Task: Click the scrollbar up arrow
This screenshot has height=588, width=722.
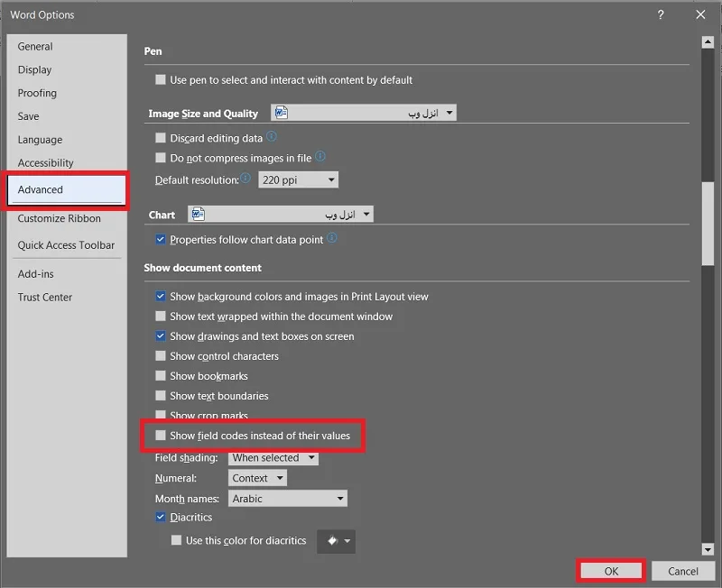Action: [708, 42]
